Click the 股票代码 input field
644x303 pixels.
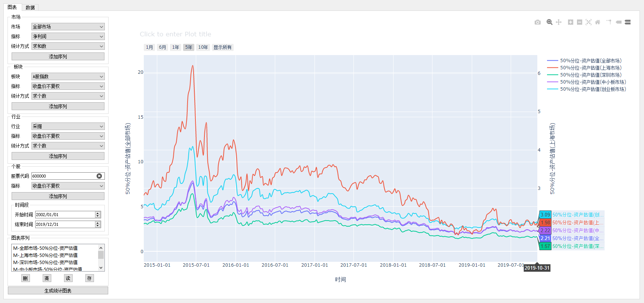click(x=64, y=176)
